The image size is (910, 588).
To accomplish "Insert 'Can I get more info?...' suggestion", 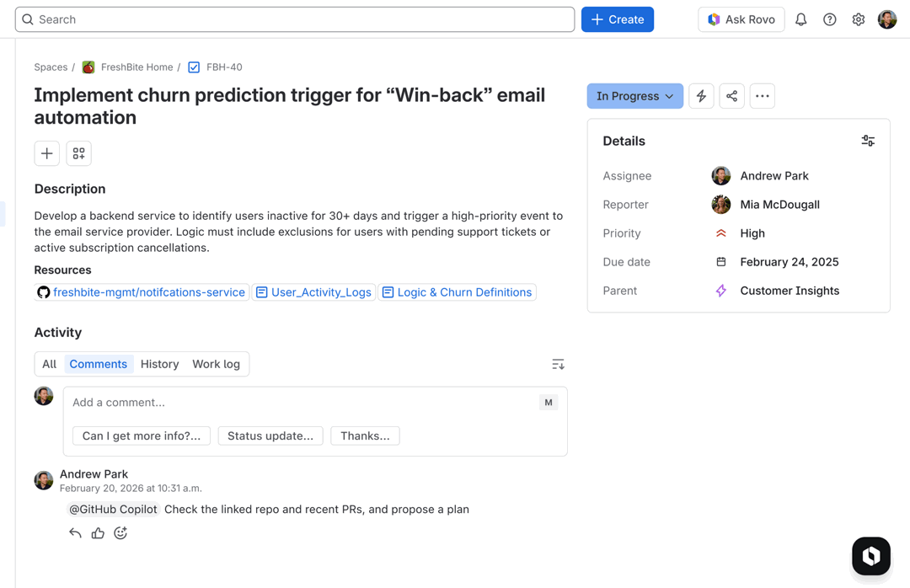I will [142, 436].
